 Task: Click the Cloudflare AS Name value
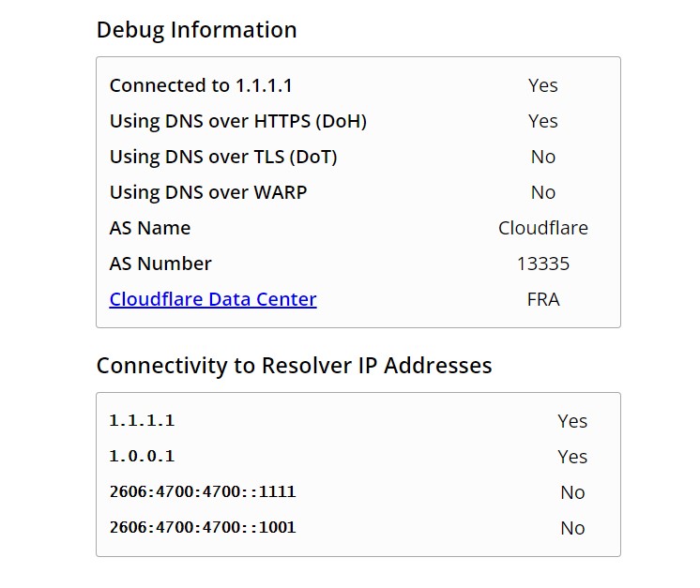pos(543,228)
